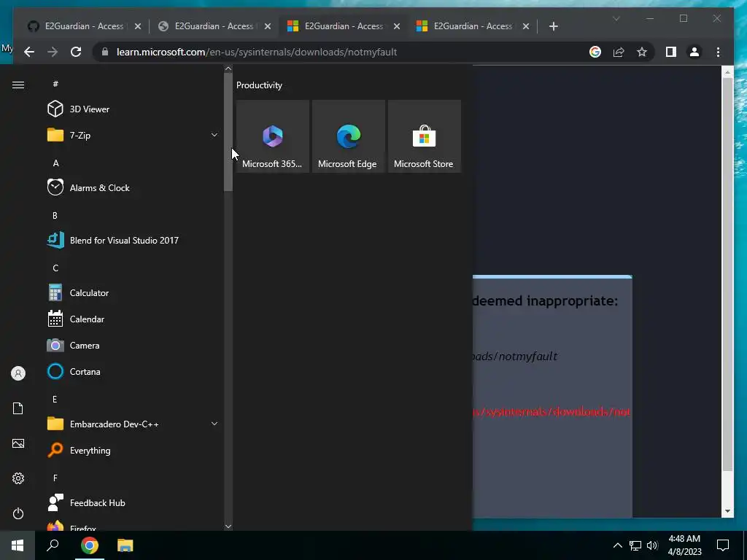Click the Power button in Start

click(18, 513)
